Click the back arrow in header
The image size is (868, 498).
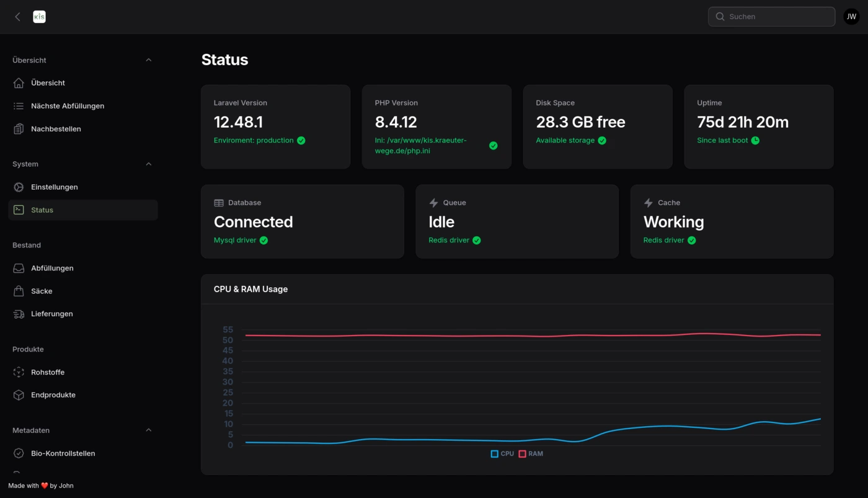click(17, 17)
